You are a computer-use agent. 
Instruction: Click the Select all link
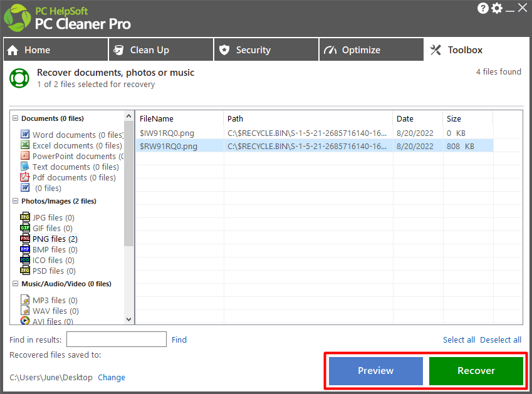(459, 340)
